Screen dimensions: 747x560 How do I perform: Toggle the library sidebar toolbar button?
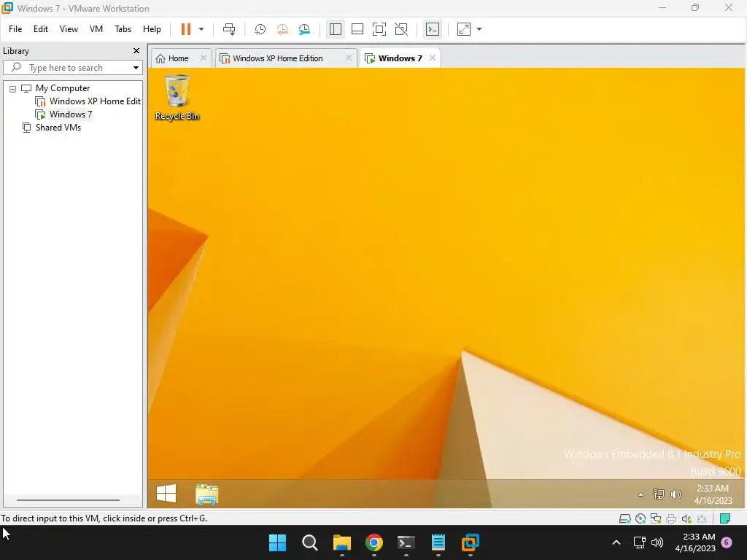tap(336, 29)
